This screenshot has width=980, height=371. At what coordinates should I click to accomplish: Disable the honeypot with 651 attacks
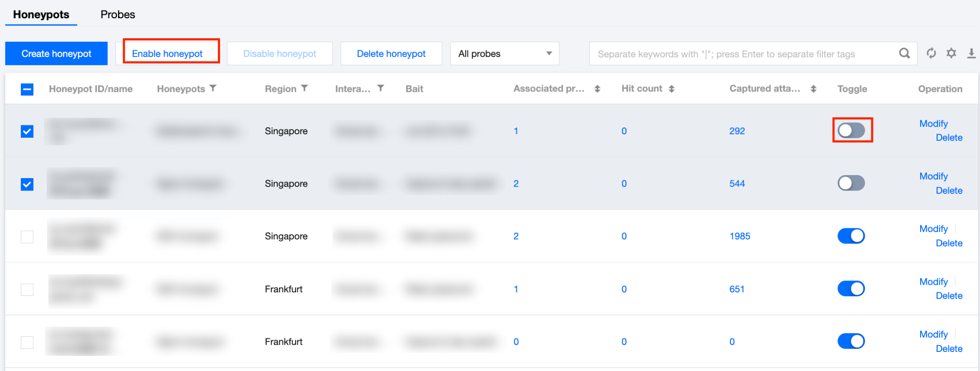pyautogui.click(x=851, y=289)
